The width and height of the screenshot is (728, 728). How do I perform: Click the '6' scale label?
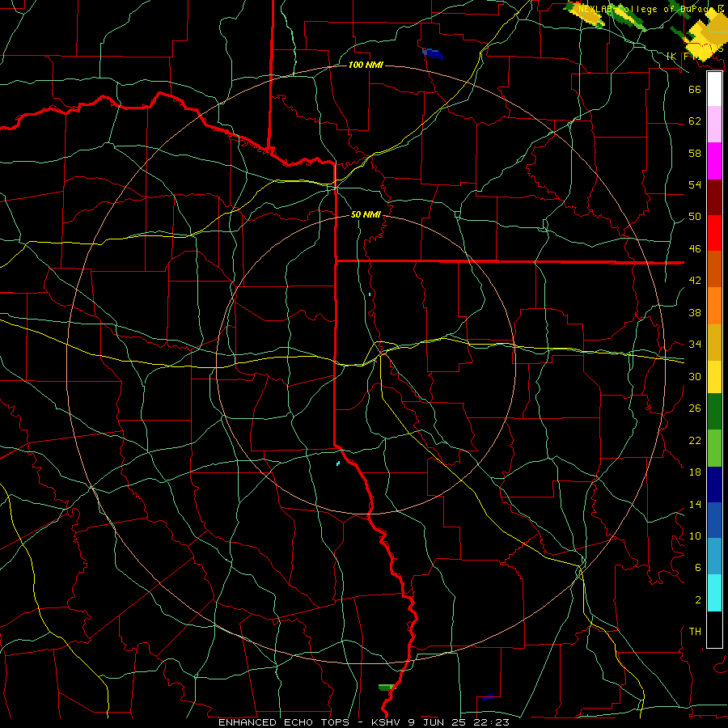[698, 568]
